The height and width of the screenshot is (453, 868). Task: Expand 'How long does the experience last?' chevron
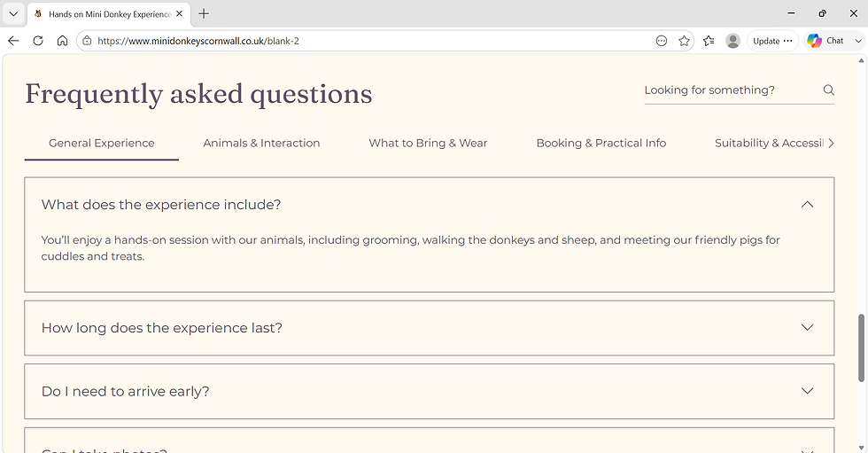tap(807, 327)
